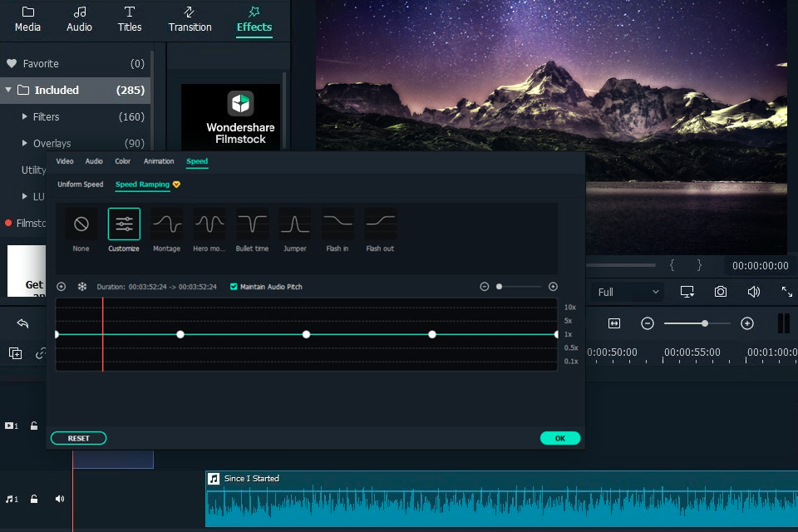Collapse the Included folder
Image resolution: width=798 pixels, height=532 pixels.
click(x=8, y=90)
